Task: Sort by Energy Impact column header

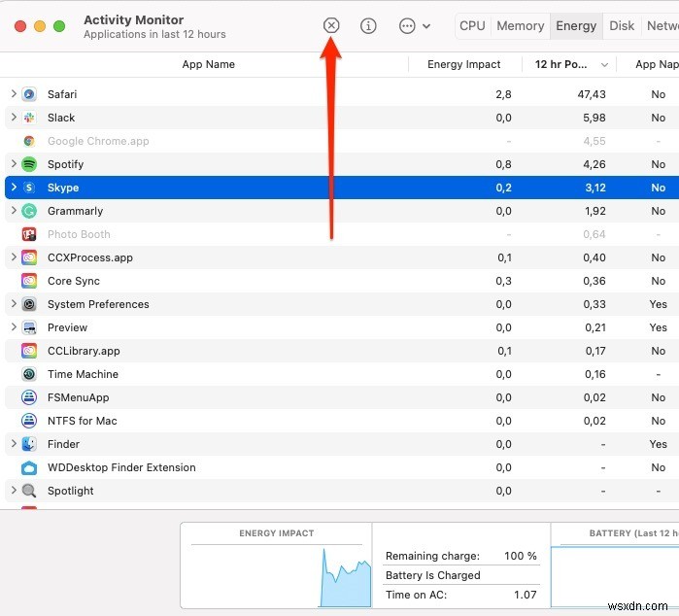Action: 463,64
